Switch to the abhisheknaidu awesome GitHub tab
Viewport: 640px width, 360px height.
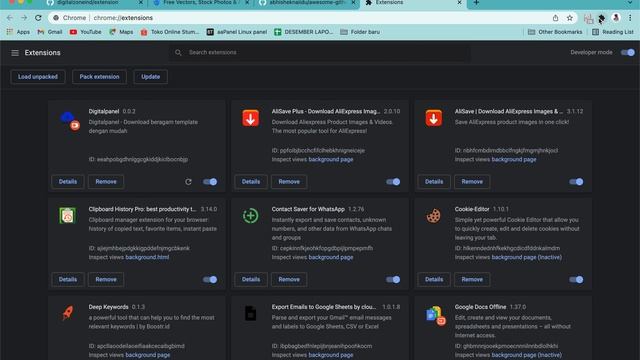(307, 3)
